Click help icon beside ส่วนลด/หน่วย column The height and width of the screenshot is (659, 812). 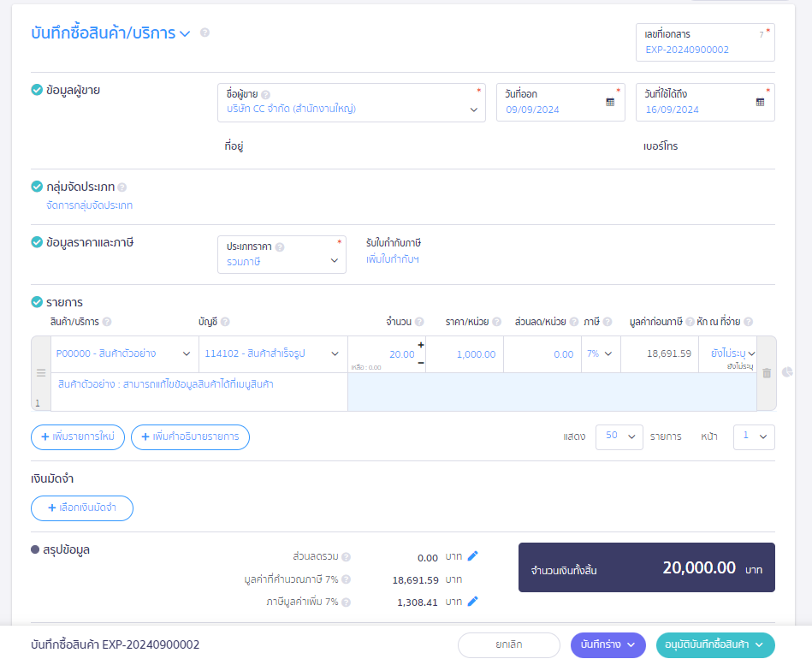(x=574, y=322)
